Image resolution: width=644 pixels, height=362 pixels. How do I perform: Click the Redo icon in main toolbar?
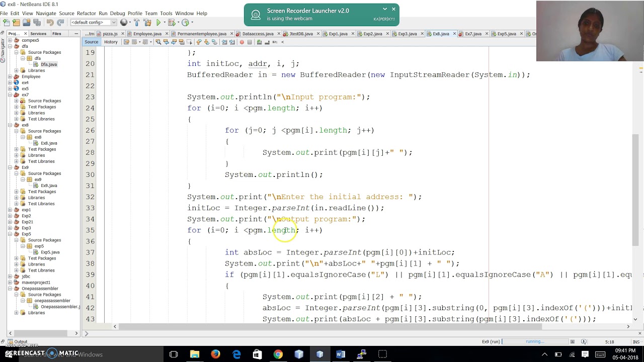60,23
